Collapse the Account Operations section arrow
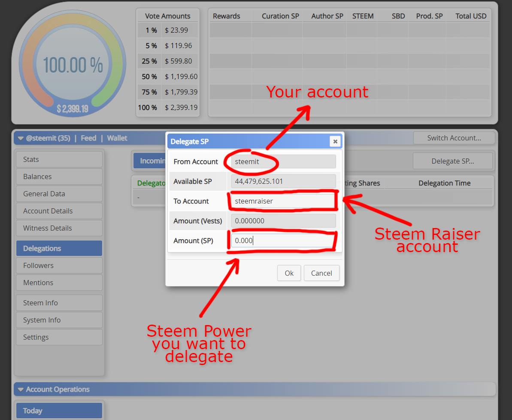 coord(21,390)
